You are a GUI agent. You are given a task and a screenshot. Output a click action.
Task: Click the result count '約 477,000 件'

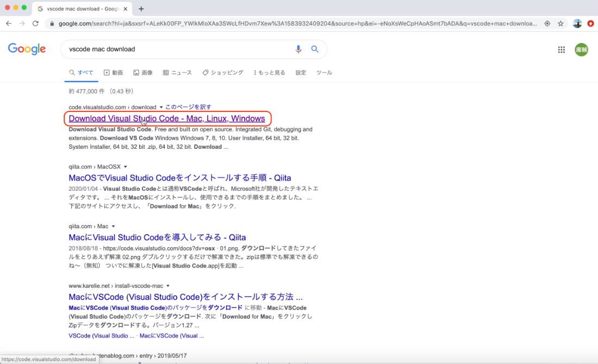point(86,91)
